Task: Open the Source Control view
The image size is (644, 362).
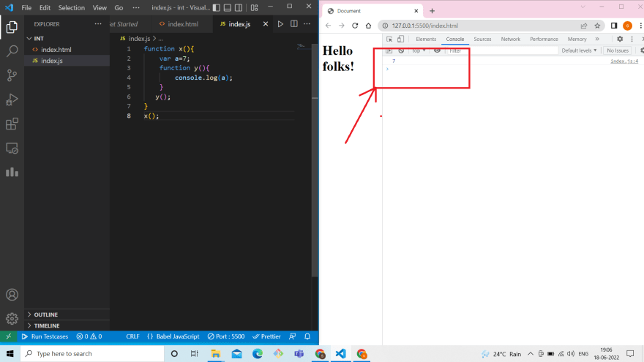Action: 12,75
